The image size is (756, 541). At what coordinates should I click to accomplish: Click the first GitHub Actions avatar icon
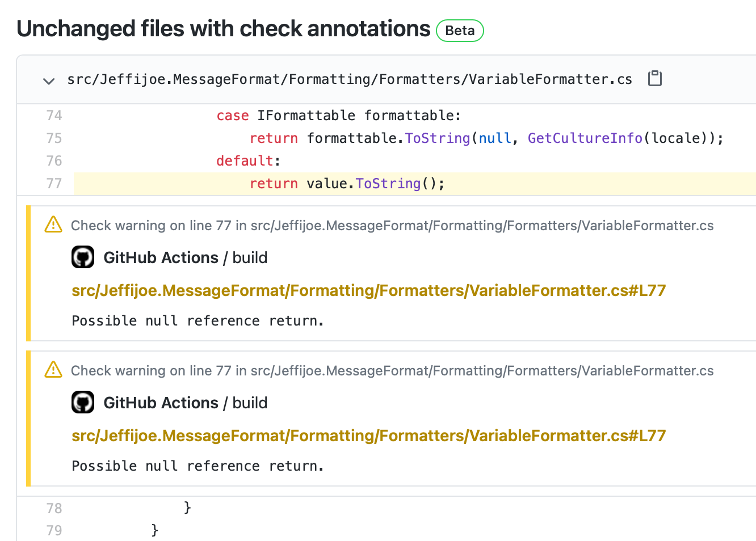(83, 257)
